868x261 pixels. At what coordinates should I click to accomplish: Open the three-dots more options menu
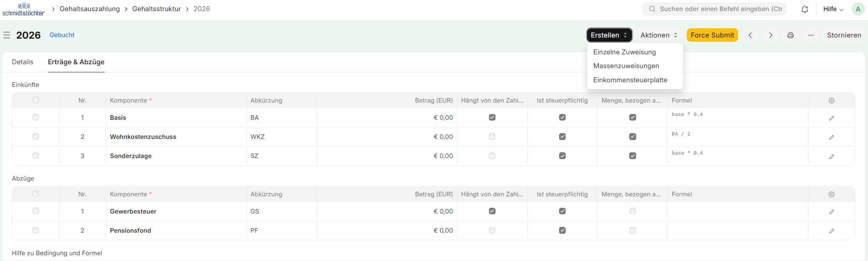click(x=811, y=35)
